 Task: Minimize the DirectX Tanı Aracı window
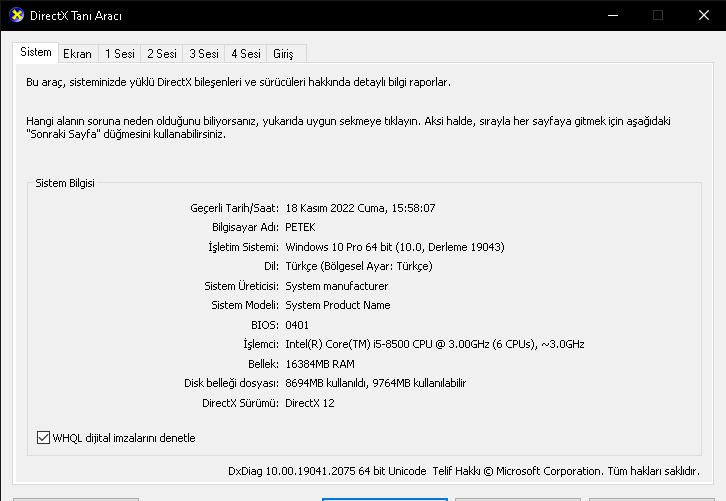[613, 15]
